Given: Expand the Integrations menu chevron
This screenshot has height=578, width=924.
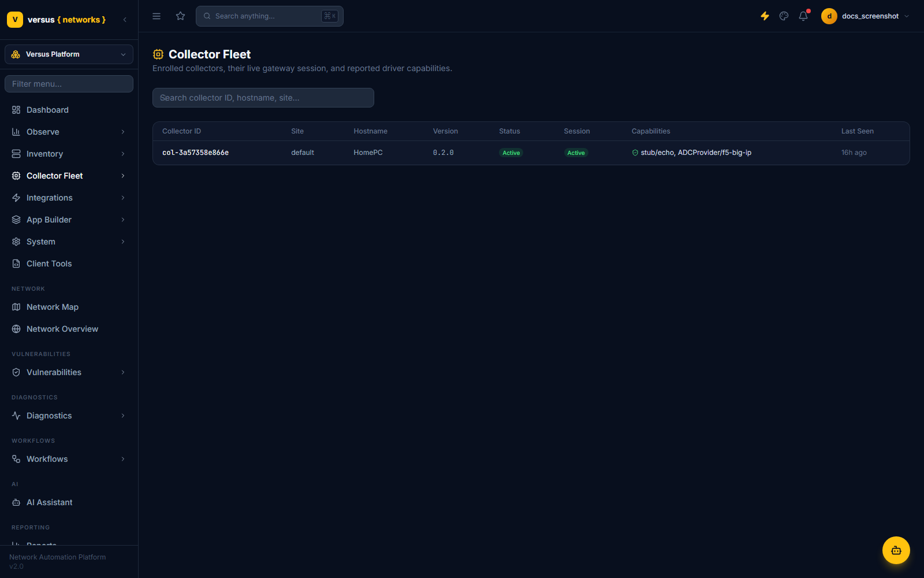Looking at the screenshot, I should pos(123,198).
